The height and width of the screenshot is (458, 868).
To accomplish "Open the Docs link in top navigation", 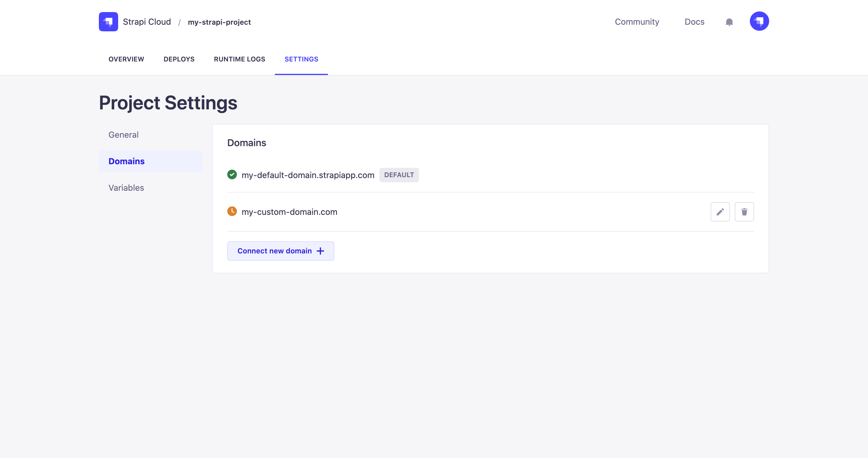I will tap(695, 22).
